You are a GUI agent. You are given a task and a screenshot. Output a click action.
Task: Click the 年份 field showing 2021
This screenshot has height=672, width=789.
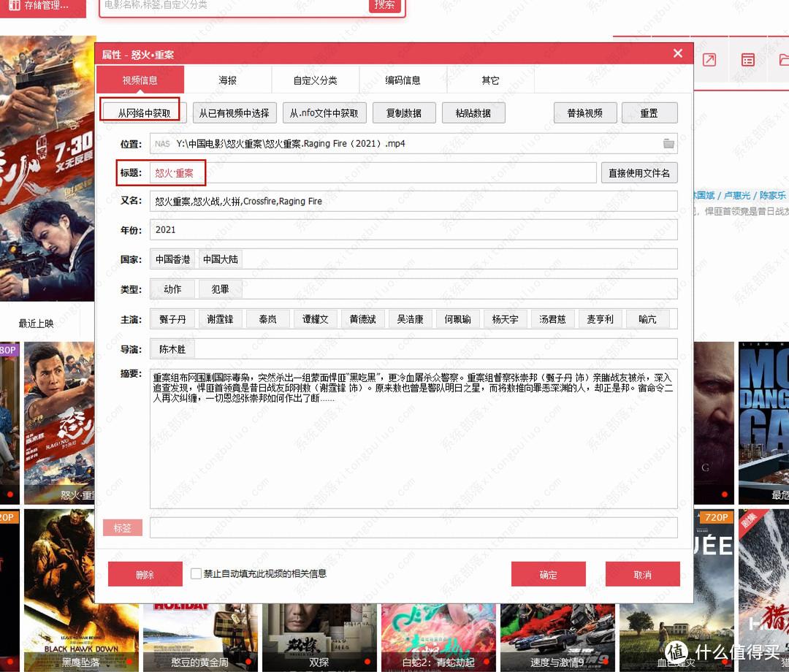413,230
